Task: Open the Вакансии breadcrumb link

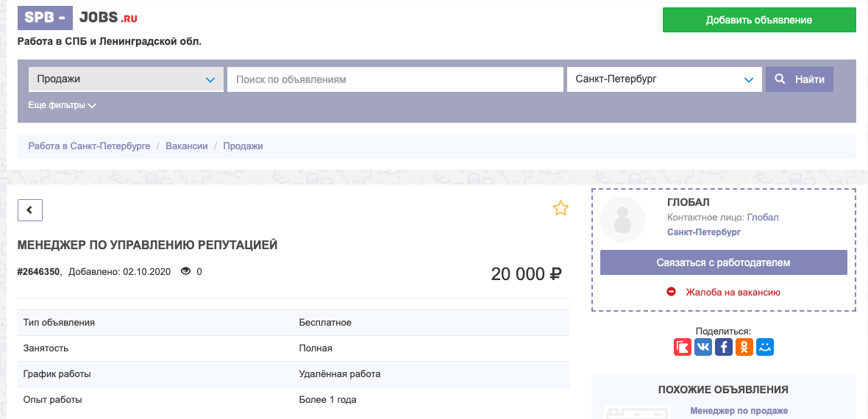Action: pyautogui.click(x=187, y=146)
